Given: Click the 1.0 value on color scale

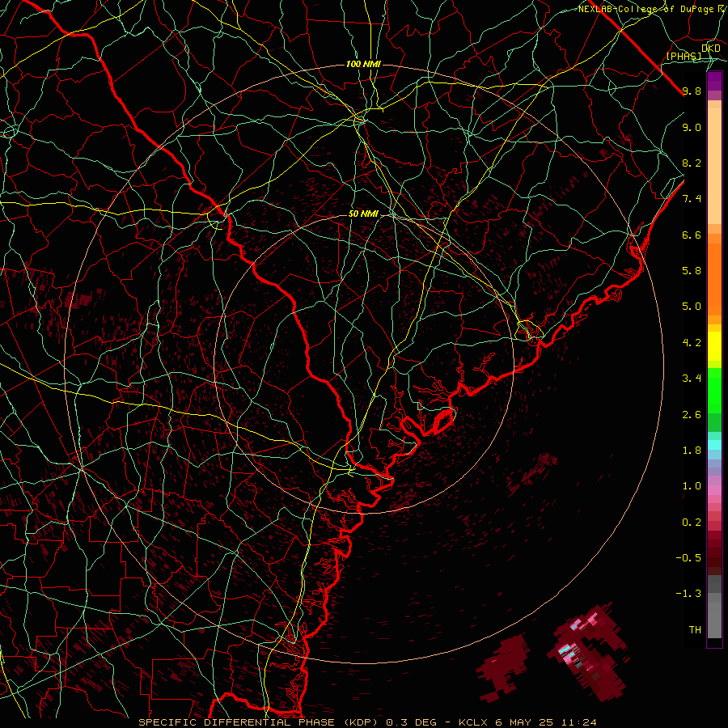Looking at the screenshot, I should [692, 486].
